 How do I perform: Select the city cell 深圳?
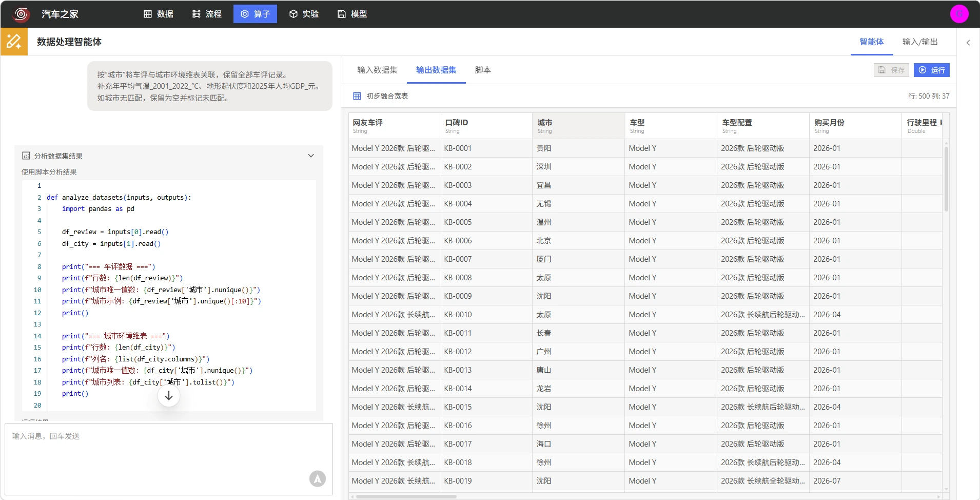click(x=578, y=167)
